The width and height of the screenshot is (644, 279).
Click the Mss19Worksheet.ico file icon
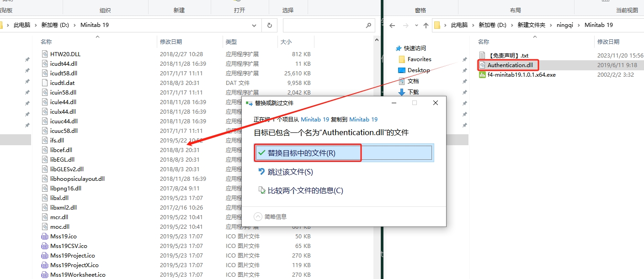pyautogui.click(x=44, y=274)
